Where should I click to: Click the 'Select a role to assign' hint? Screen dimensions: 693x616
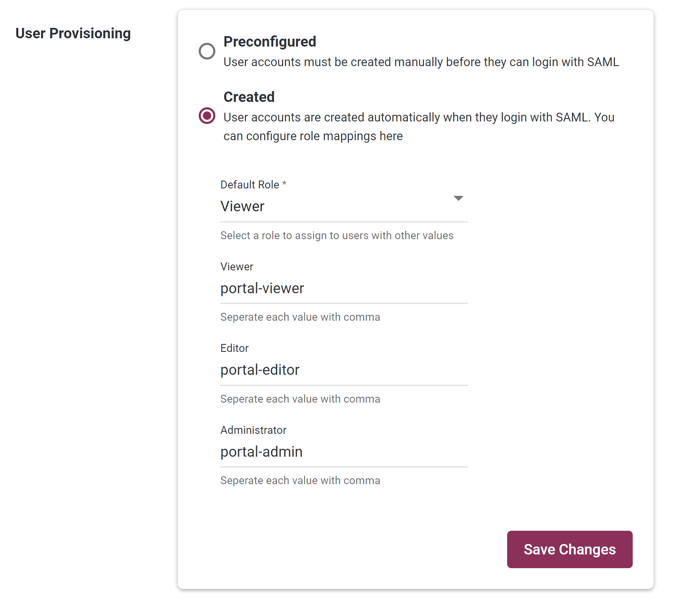(337, 235)
